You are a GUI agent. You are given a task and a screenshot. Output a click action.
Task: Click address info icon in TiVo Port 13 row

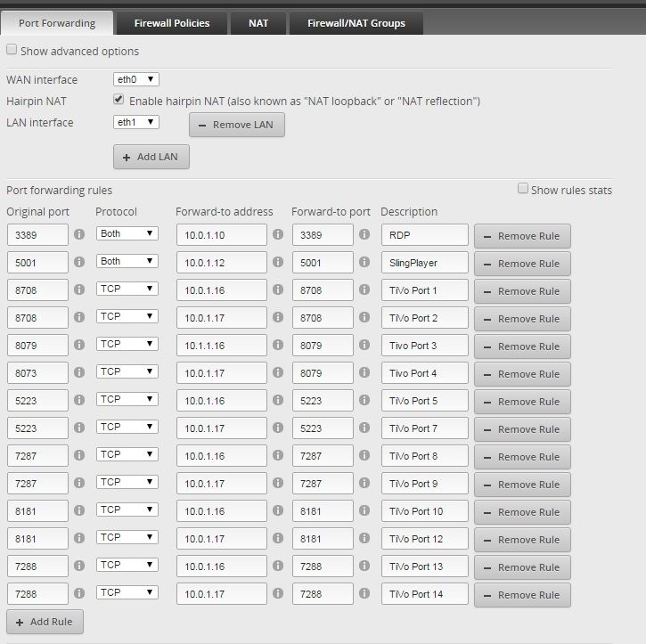click(x=278, y=566)
